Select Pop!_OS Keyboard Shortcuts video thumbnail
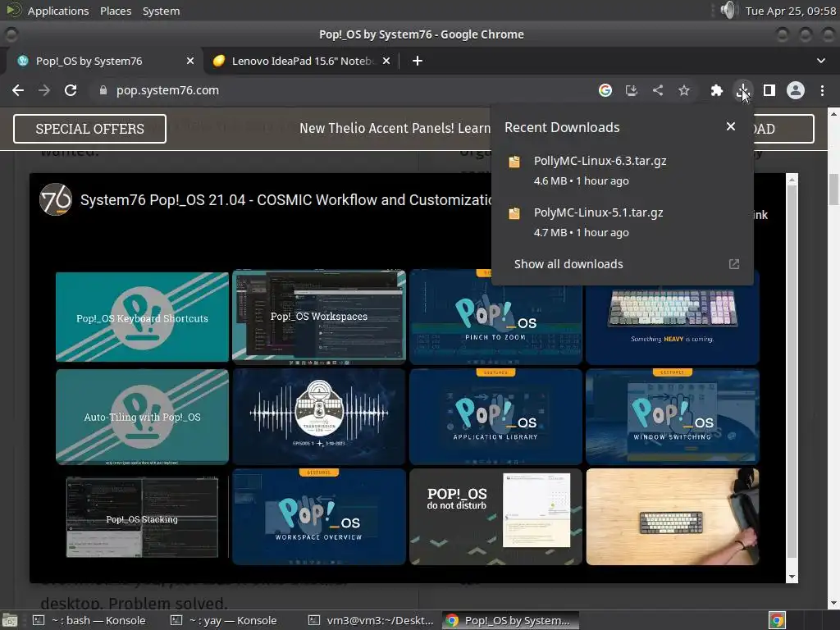Screen dimensions: 840x630 coord(142,317)
